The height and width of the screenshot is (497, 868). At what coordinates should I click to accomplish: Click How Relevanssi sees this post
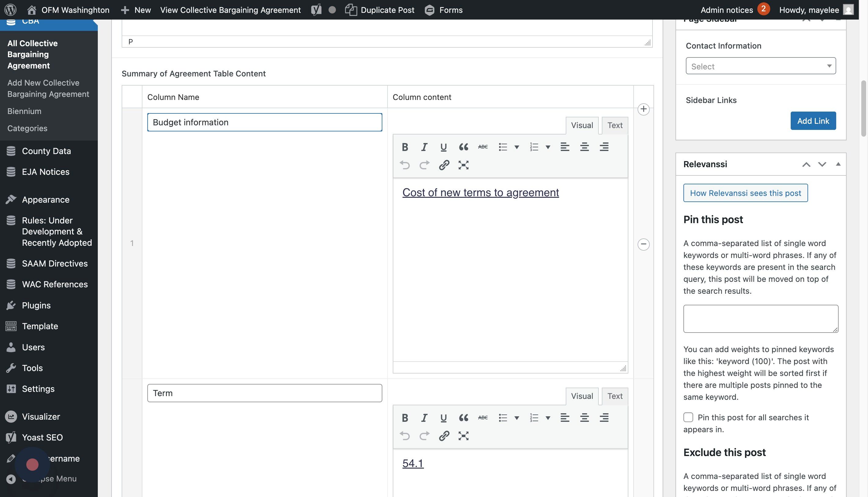tap(745, 193)
